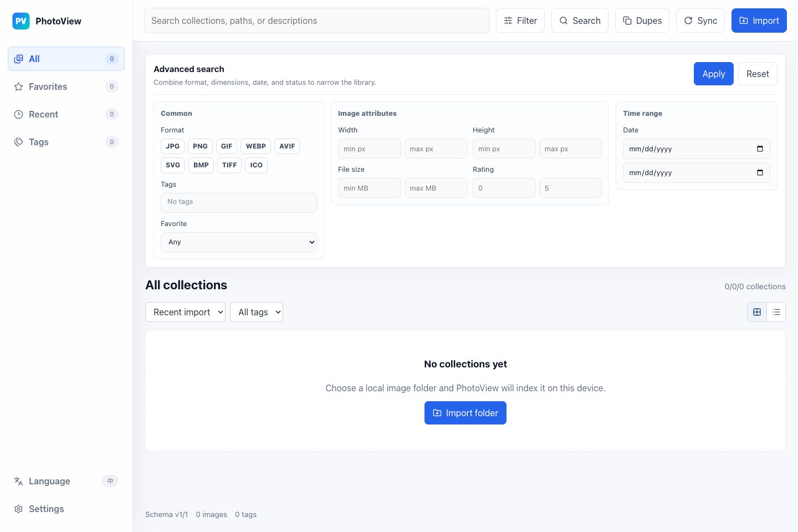This screenshot has height=532, width=798.
Task: Toggle the GIF format chip
Action: click(227, 146)
